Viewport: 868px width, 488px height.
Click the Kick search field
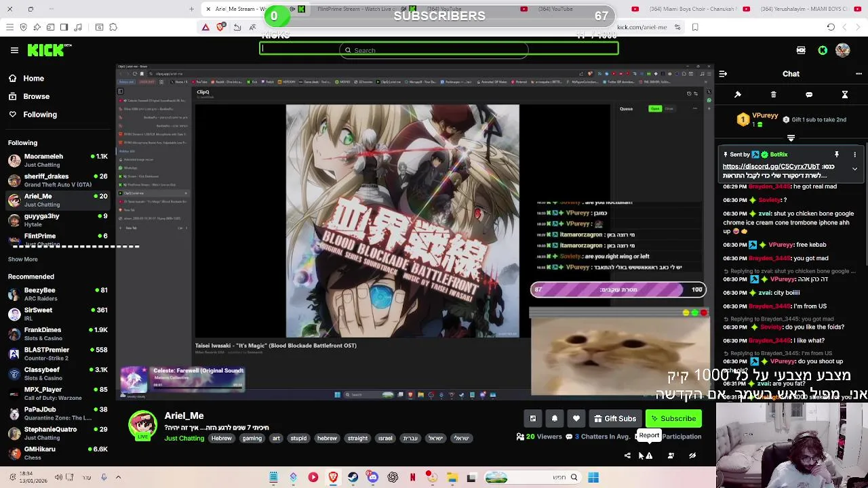(434, 50)
